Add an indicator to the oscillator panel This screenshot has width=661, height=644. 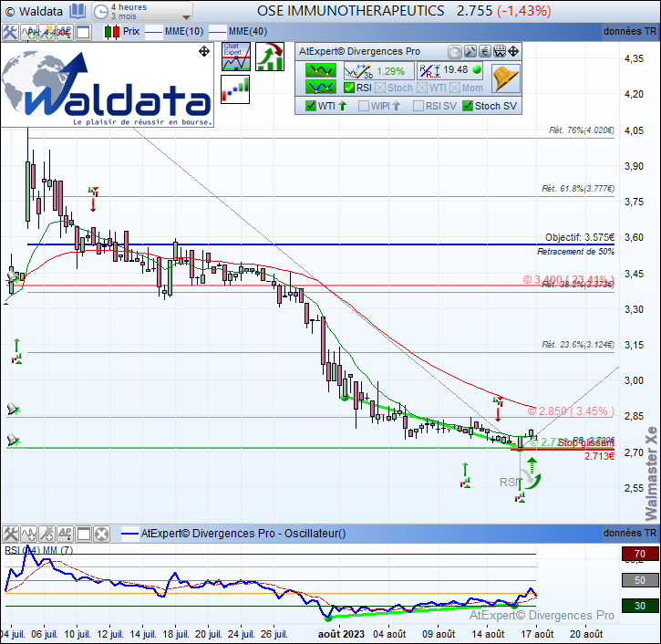(29, 534)
